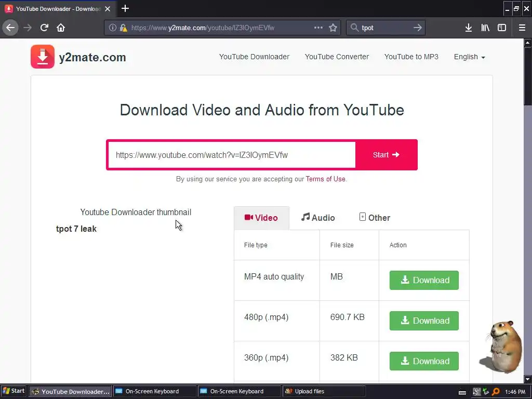Click scrollbar down arrow
The width and height of the screenshot is (532, 399).
coord(528,379)
